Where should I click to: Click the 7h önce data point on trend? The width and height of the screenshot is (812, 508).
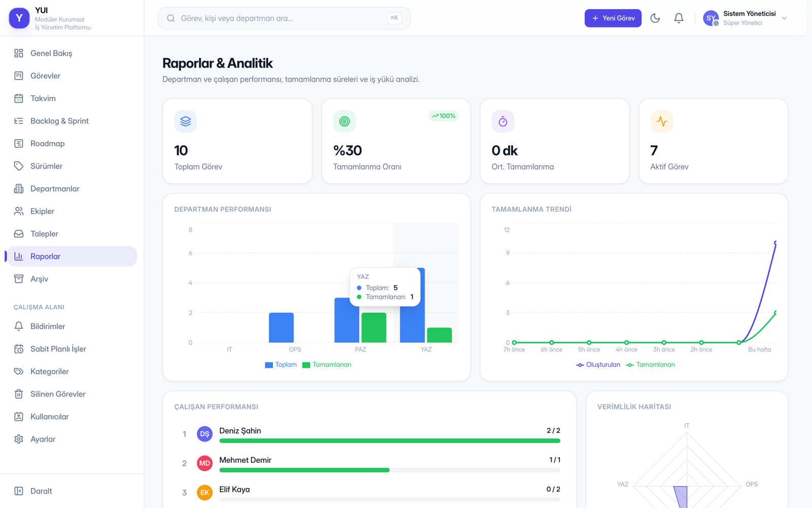(514, 342)
